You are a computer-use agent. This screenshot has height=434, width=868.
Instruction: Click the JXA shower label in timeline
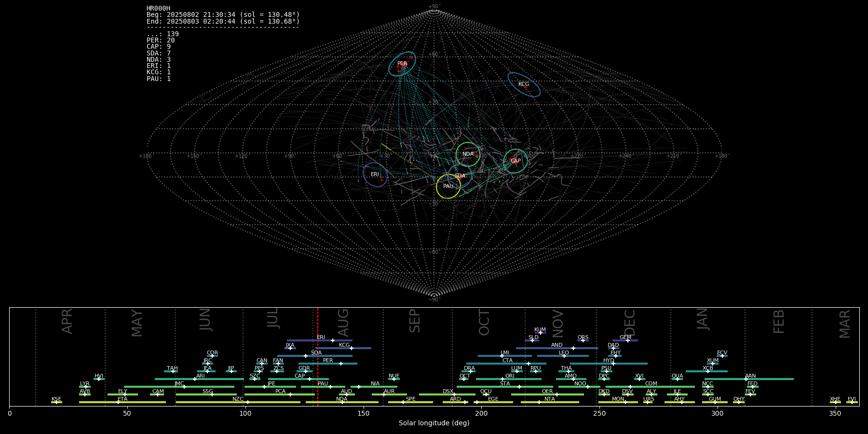tap(290, 345)
